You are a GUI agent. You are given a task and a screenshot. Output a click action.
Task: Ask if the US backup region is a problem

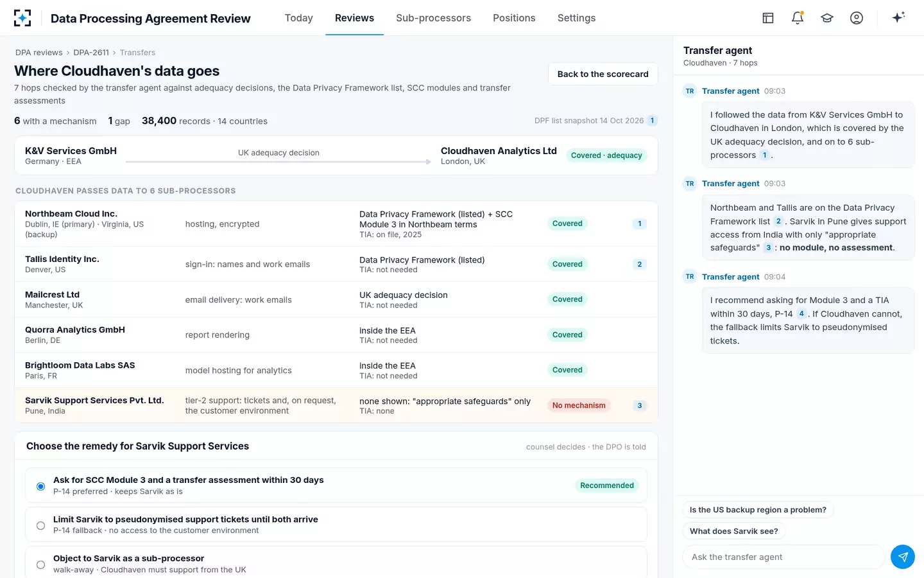pyautogui.click(x=758, y=510)
